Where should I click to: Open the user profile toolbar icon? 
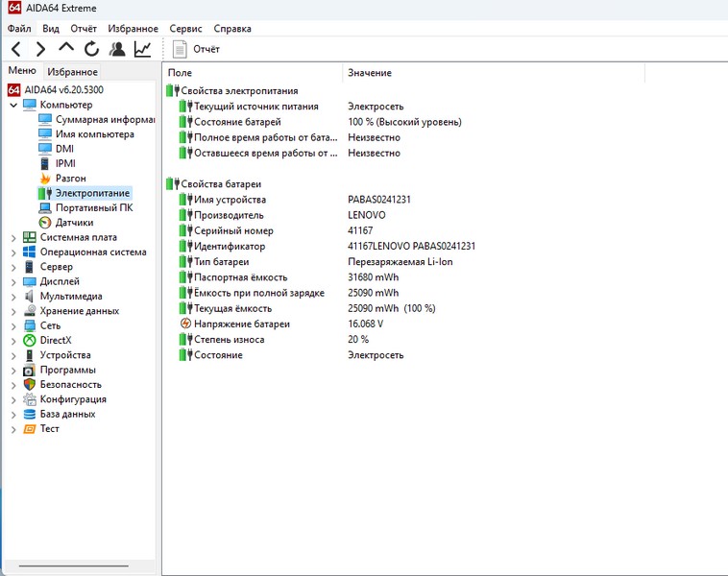coord(117,49)
